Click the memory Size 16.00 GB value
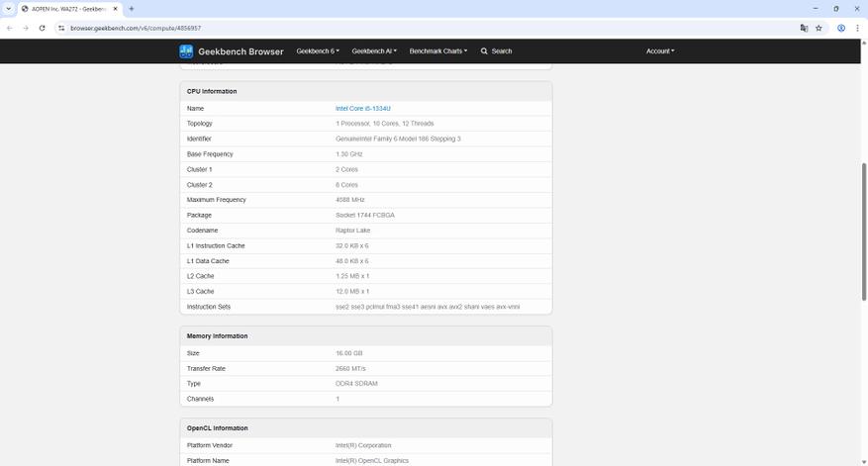Image resolution: width=868 pixels, height=466 pixels. tap(348, 353)
